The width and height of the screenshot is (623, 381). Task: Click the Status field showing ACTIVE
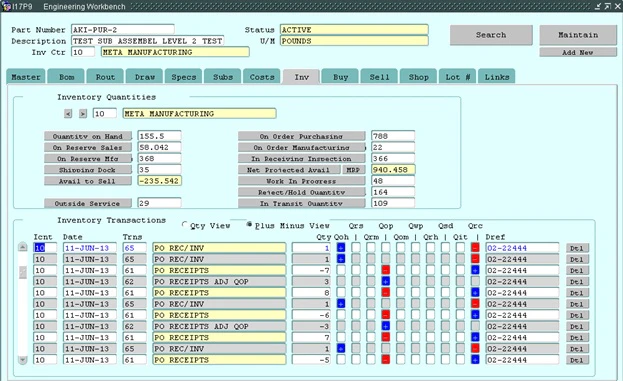[x=354, y=29]
